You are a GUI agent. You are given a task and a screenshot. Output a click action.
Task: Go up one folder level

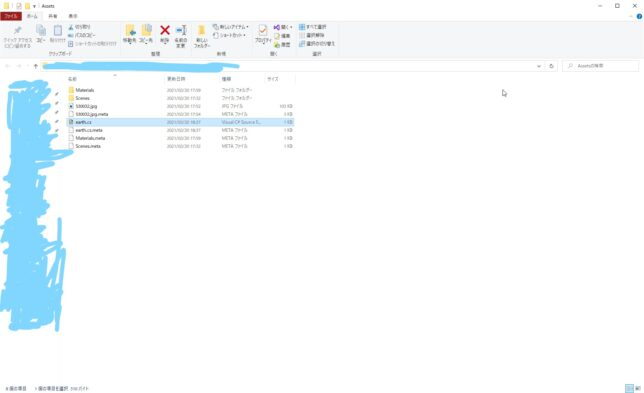36,66
